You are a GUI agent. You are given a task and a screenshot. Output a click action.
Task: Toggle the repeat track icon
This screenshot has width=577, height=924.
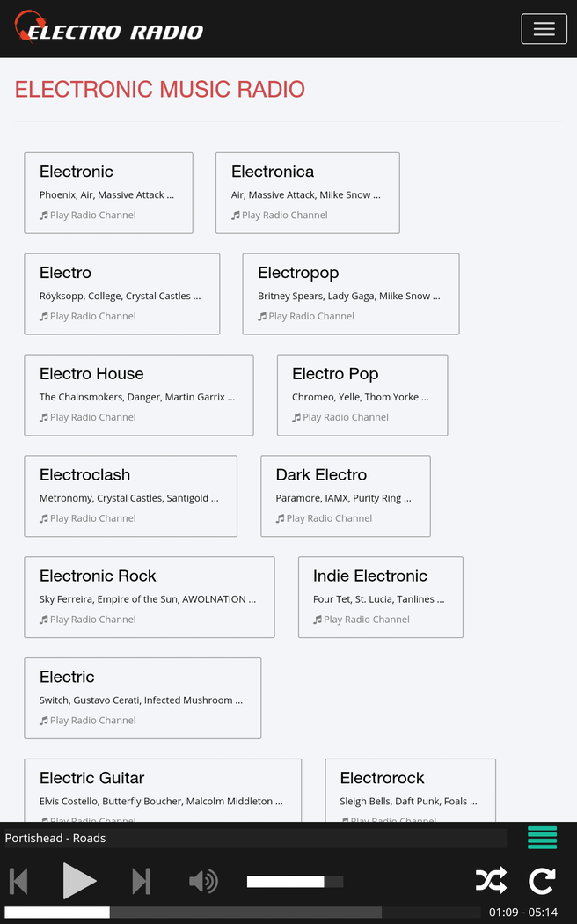(542, 881)
